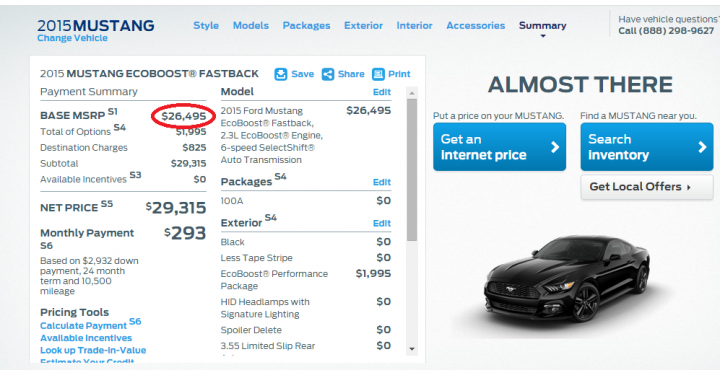Screen dimensions: 720x370
Task: Click the Share icon
Action: [x=328, y=74]
